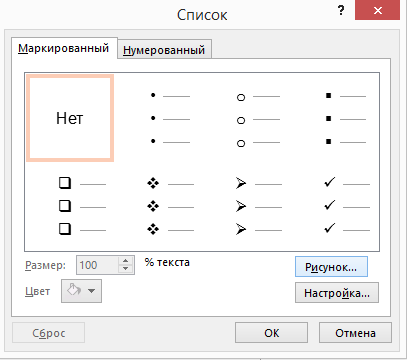Close the Список dialog
Screen dimensions: 407x360
(377, 10)
